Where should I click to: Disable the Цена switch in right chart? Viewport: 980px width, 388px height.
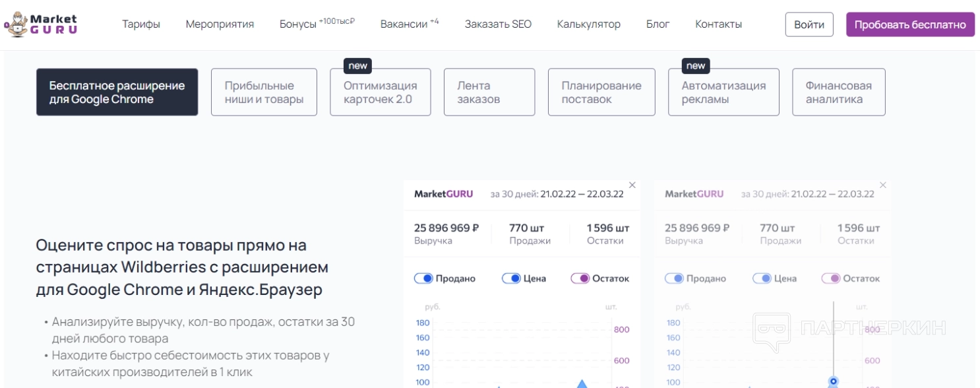(x=762, y=278)
